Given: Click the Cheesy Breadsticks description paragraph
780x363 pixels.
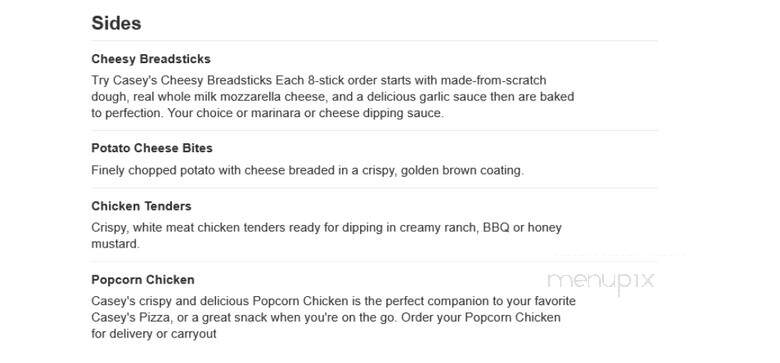Looking at the screenshot, I should pos(332,96).
